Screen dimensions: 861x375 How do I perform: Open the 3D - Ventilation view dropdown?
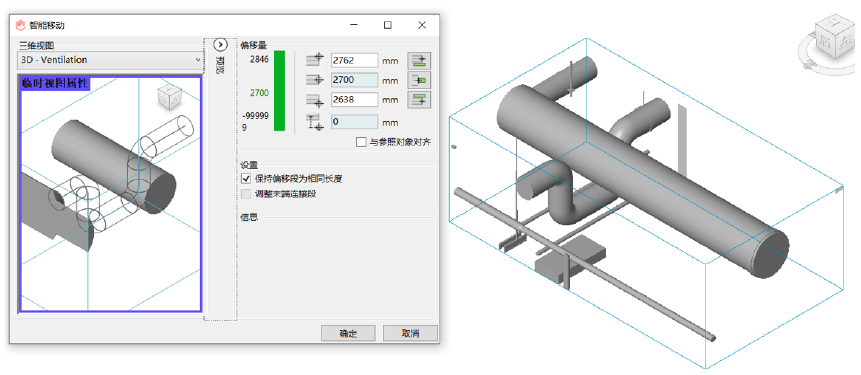pyautogui.click(x=110, y=60)
